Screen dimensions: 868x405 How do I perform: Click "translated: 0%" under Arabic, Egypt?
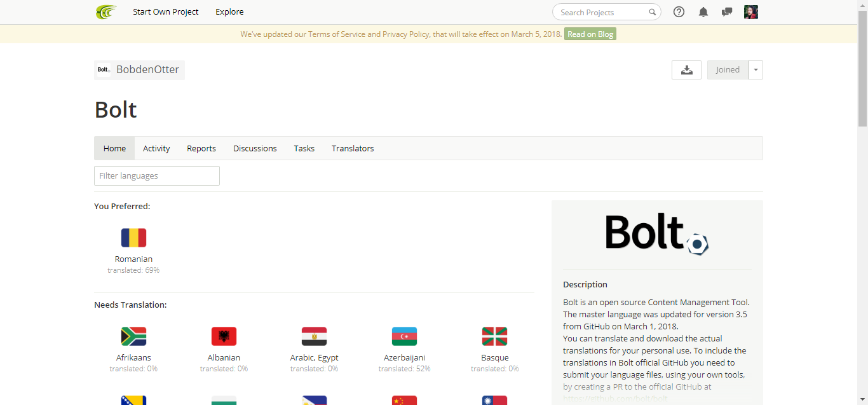click(314, 369)
